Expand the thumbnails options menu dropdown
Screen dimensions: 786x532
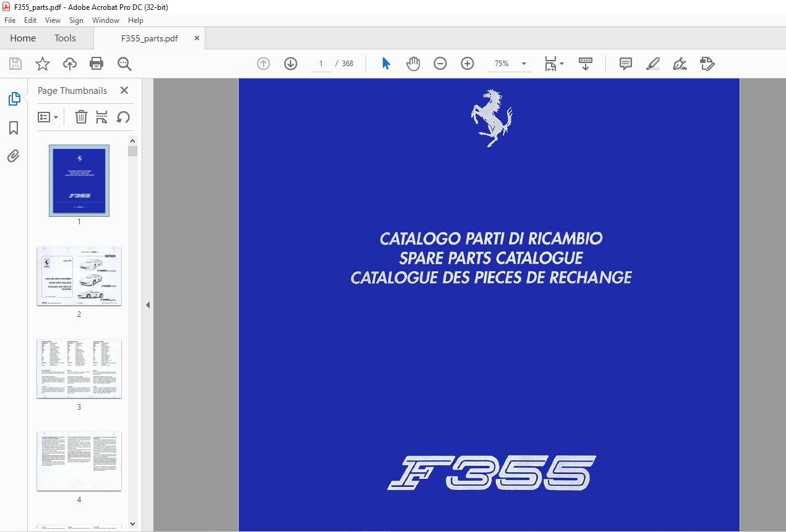pyautogui.click(x=48, y=117)
